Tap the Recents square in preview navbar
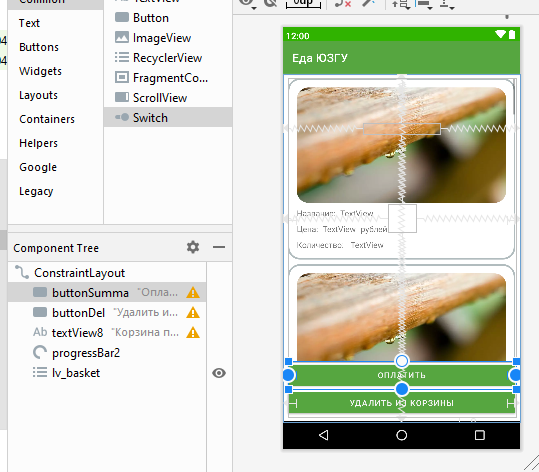Image resolution: width=539 pixels, height=472 pixels. pos(480,435)
